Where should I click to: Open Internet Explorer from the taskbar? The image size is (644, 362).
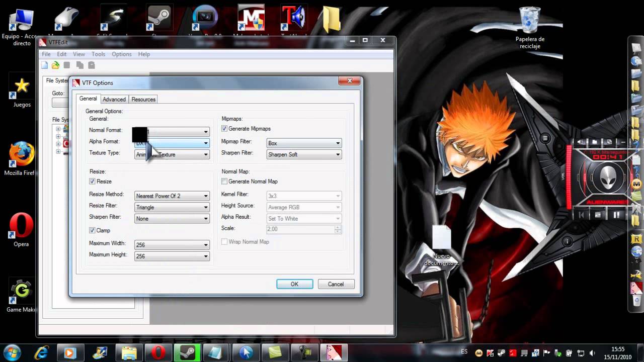pyautogui.click(x=41, y=352)
